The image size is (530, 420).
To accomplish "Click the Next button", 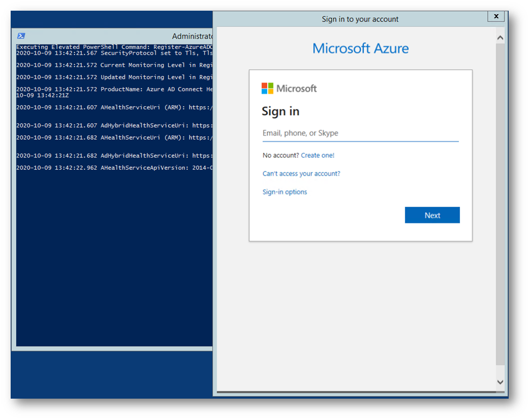I will click(x=432, y=215).
